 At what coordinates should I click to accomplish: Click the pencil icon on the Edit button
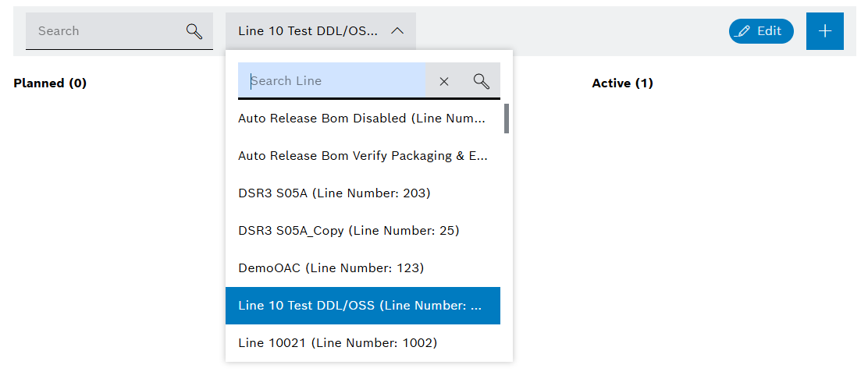pyautogui.click(x=744, y=31)
